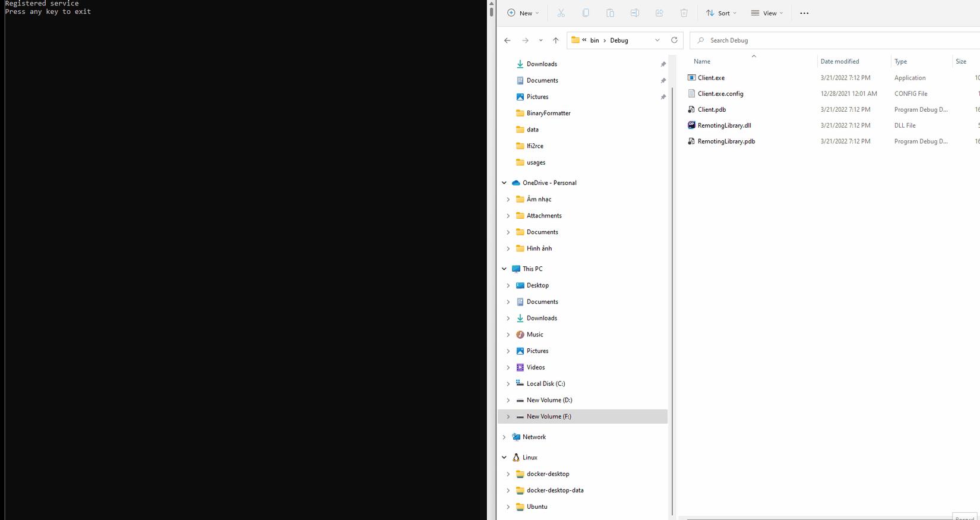Collapse the Linux tree node
The width and height of the screenshot is (980, 520).
tap(504, 458)
